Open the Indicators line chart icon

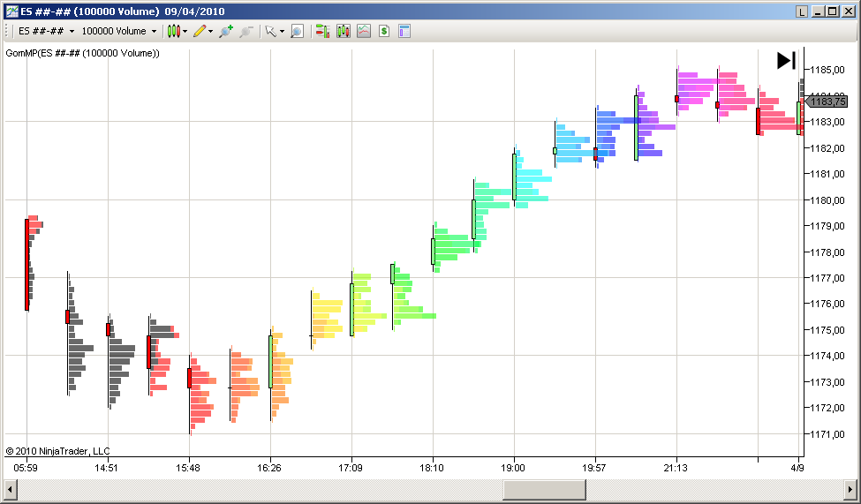pos(364,31)
